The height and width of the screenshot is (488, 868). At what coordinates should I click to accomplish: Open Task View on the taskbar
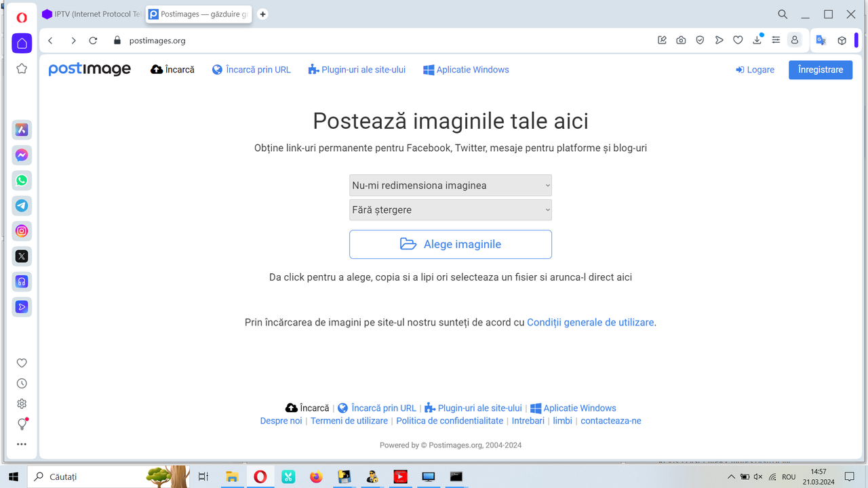203,476
